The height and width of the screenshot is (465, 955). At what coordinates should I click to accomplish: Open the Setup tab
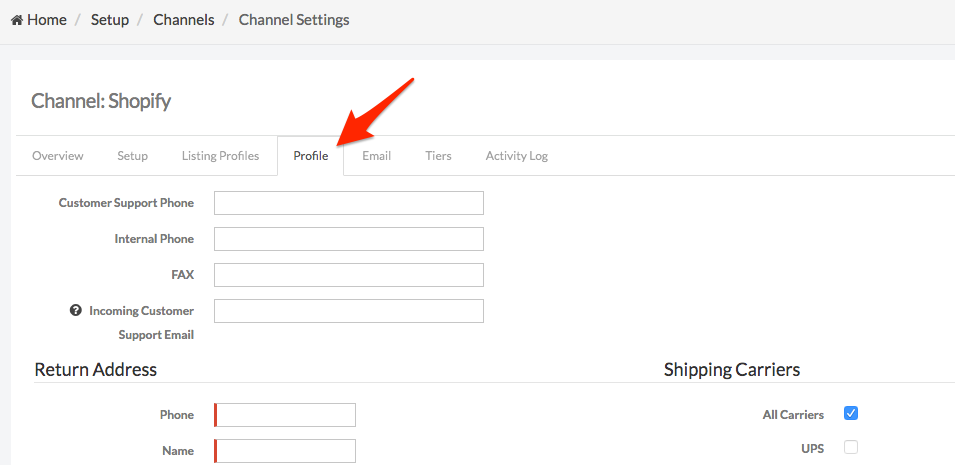click(x=133, y=156)
